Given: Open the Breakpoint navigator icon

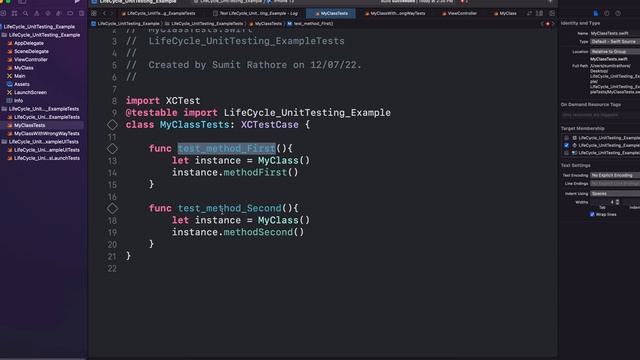Looking at the screenshot, I should point(70,13).
